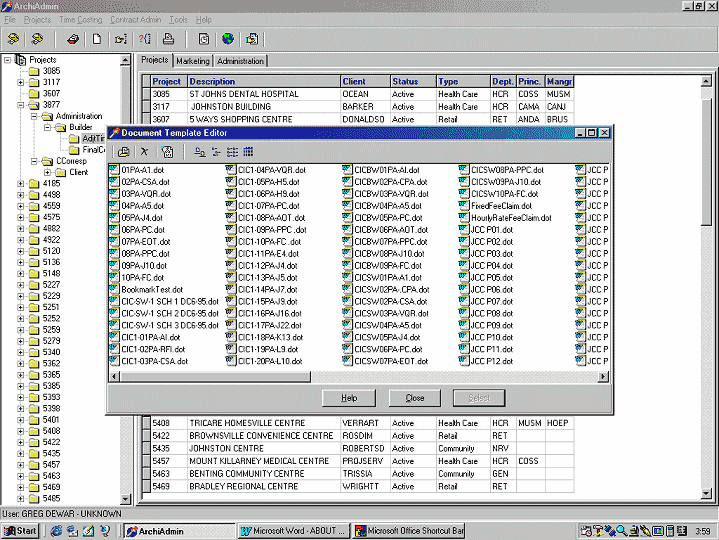
Task: Click template list horizontal scrollbar thumb
Action: pyautogui.click(x=216, y=377)
